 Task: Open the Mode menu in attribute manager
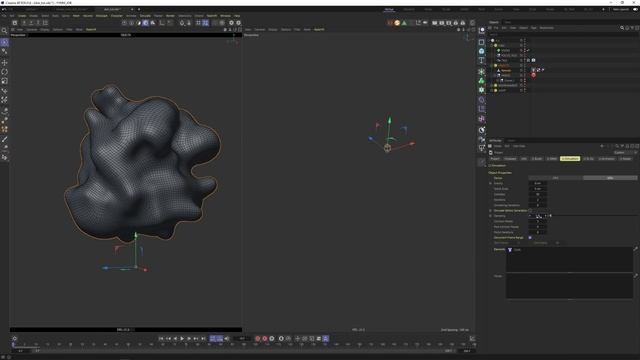tap(498, 146)
